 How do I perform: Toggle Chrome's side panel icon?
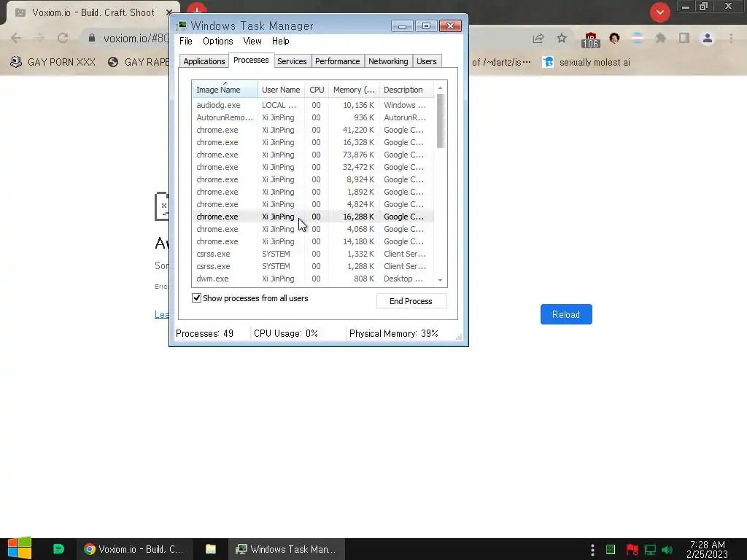coord(684,38)
